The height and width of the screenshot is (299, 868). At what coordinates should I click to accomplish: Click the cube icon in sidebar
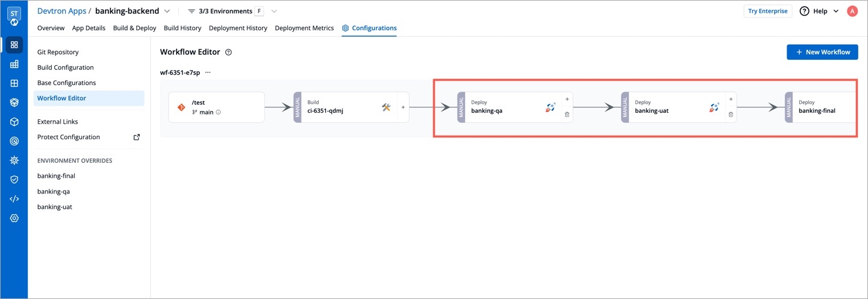coord(14,122)
